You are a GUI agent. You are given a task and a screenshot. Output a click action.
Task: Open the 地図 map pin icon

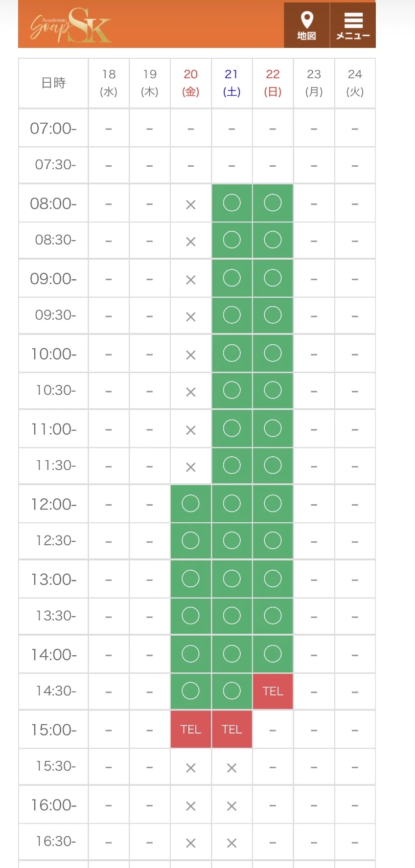click(306, 25)
